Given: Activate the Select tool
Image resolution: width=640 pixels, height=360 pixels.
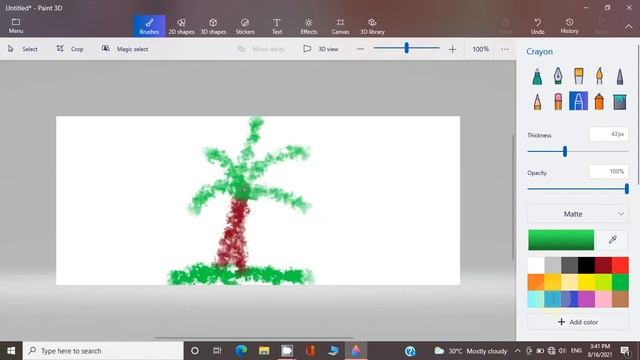Looking at the screenshot, I should 23,49.
